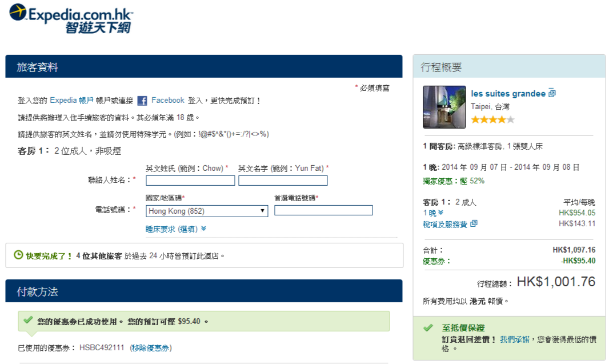The height and width of the screenshot is (364, 609).
Task: Click the checkmark icon beside 至抵價保證
Action: click(x=427, y=328)
